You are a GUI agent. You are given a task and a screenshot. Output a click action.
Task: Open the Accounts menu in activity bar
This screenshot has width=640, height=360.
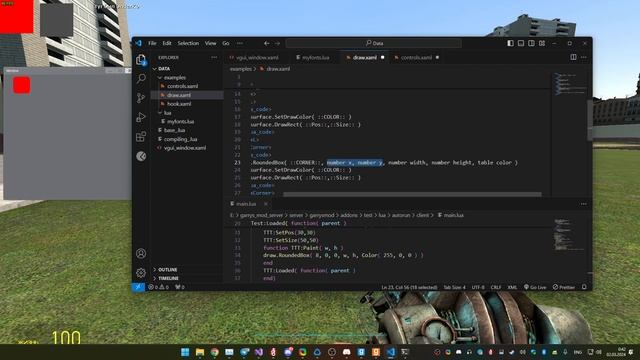pyautogui.click(x=141, y=253)
